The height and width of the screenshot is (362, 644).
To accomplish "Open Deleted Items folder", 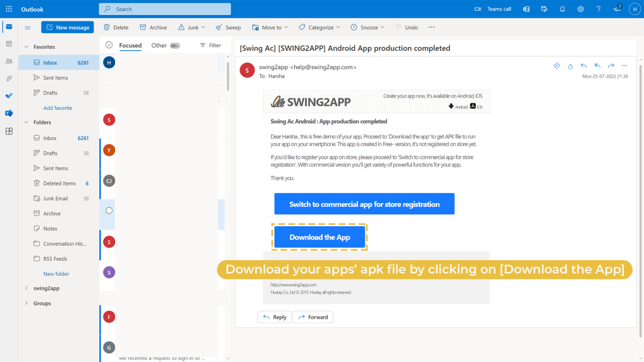I will point(58,183).
